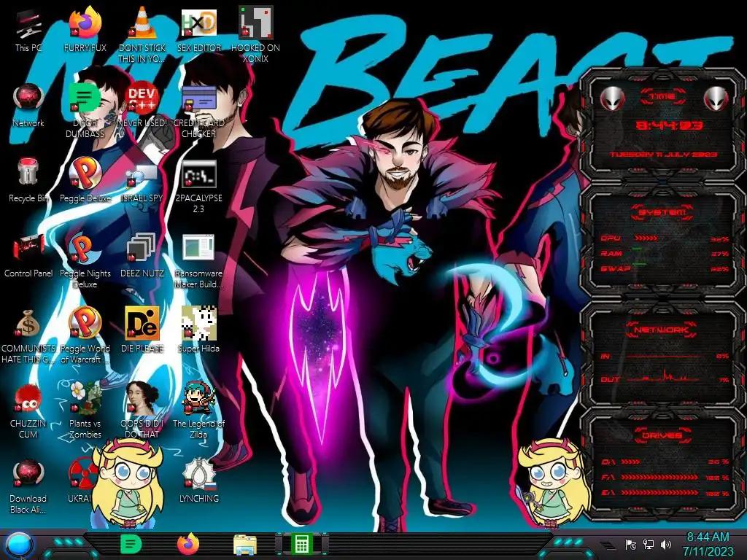Click the DRIVES widget header
This screenshot has width=747, height=560.
pos(661,435)
